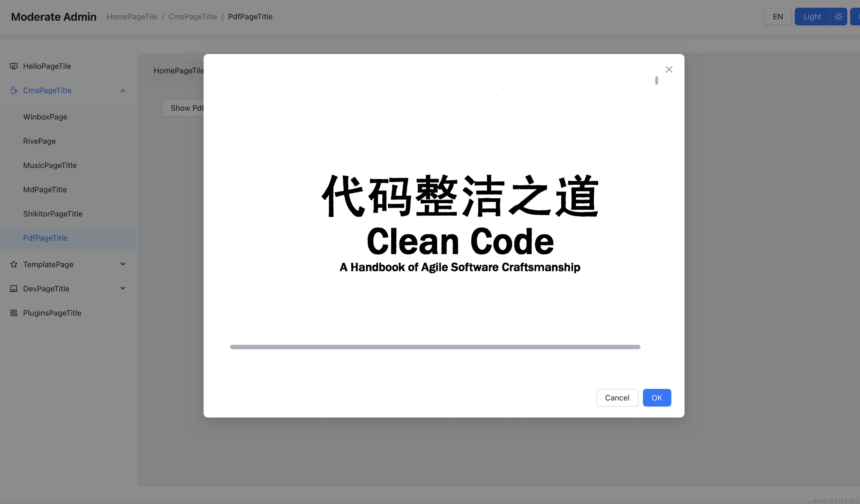Click the sun theme icon

coord(838,16)
